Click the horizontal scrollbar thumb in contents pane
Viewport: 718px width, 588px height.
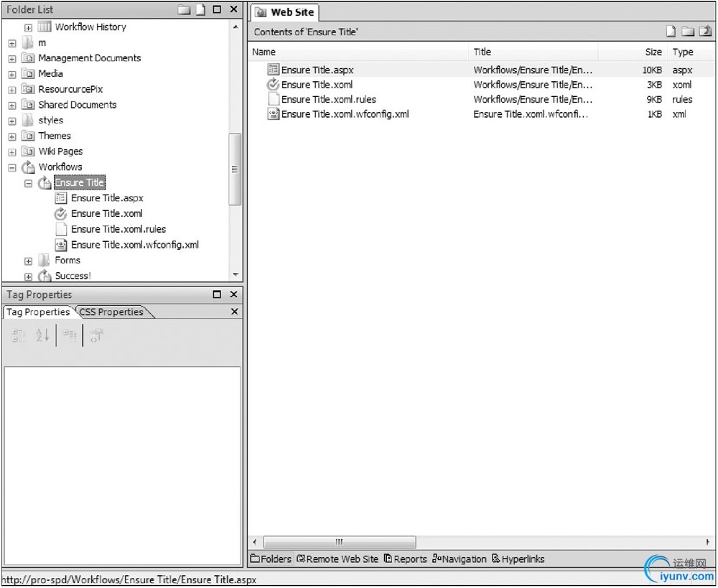(x=340, y=542)
